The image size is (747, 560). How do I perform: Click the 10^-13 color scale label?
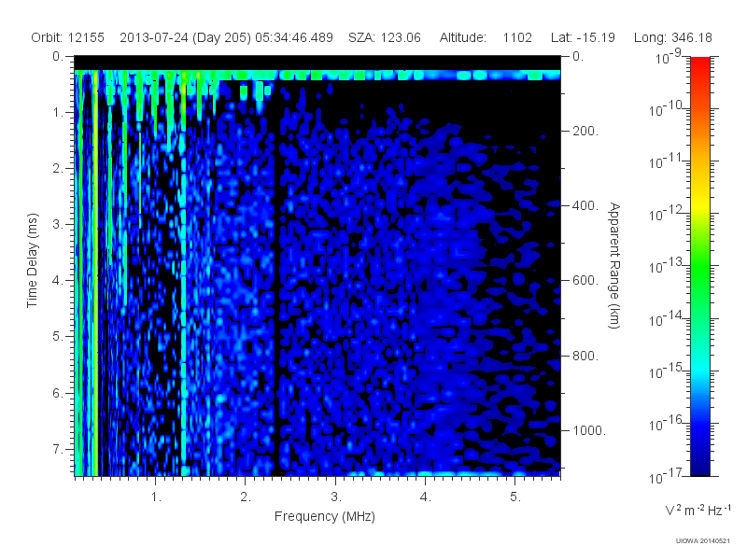(x=666, y=267)
